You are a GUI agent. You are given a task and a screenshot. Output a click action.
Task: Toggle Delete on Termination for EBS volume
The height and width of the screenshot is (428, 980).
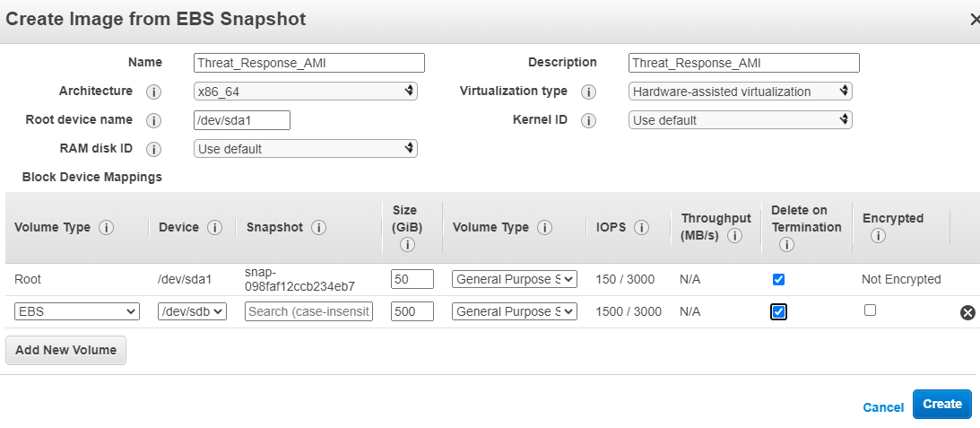click(x=778, y=311)
